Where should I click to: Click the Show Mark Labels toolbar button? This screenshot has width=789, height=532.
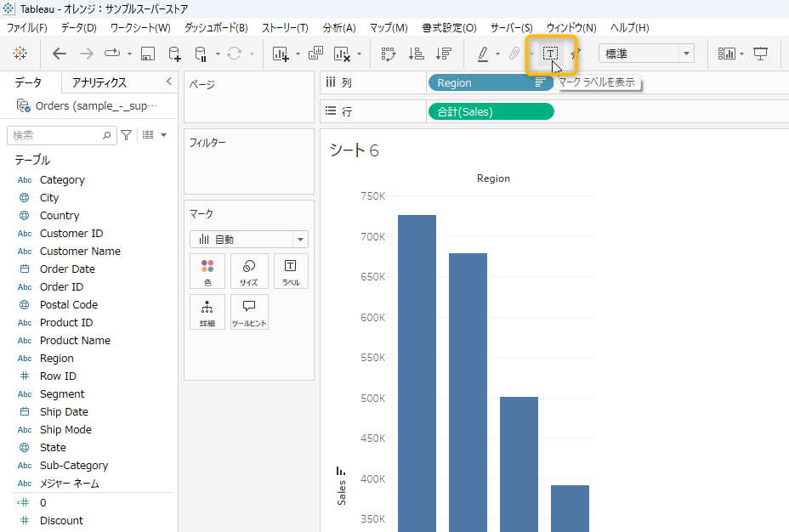[x=550, y=54]
